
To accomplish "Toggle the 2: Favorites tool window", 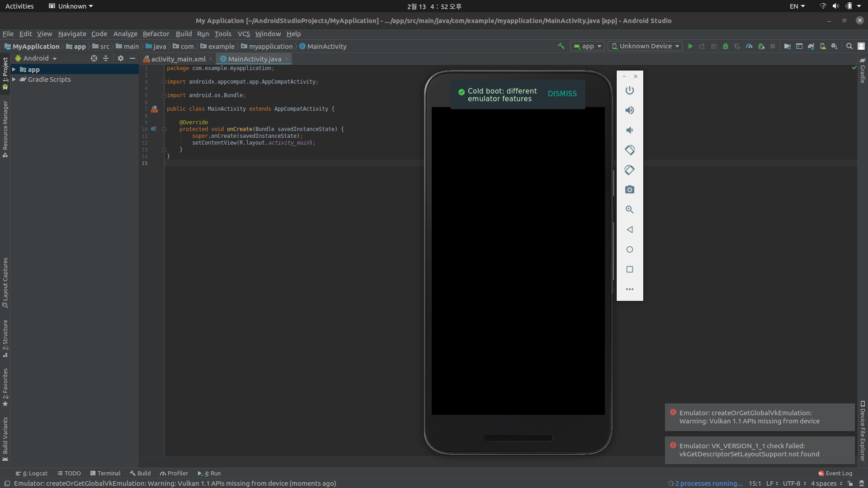I will point(5,387).
